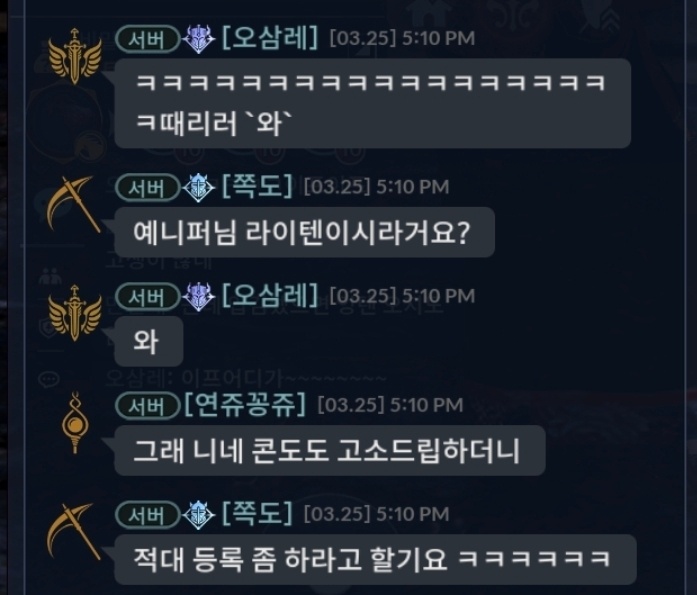The height and width of the screenshot is (595, 697).
Task: Open the [쪽도] username above 예니퍼님 message
Action: [257, 186]
